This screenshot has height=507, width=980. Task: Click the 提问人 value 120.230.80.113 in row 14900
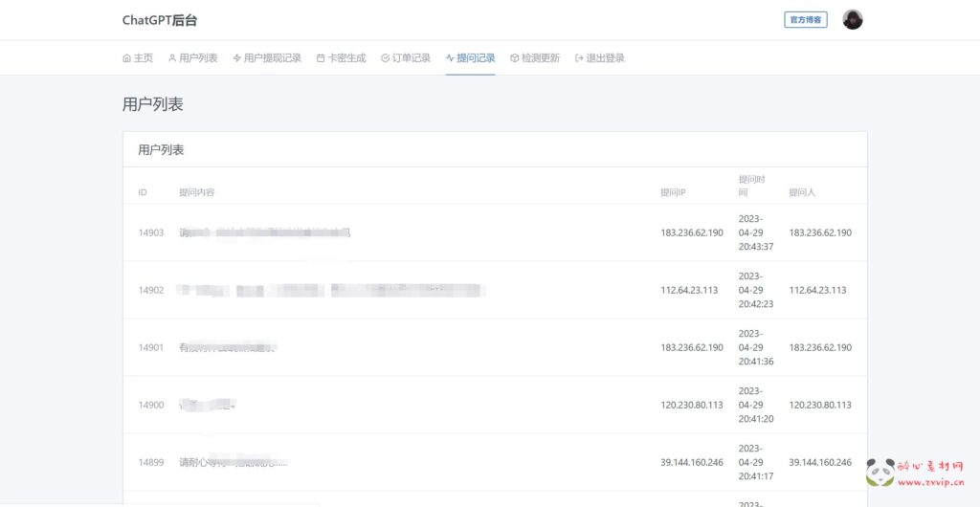820,405
